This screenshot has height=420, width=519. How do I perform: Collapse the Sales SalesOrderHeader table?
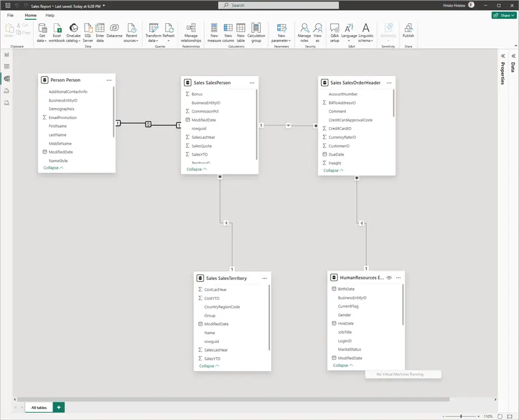coord(334,170)
